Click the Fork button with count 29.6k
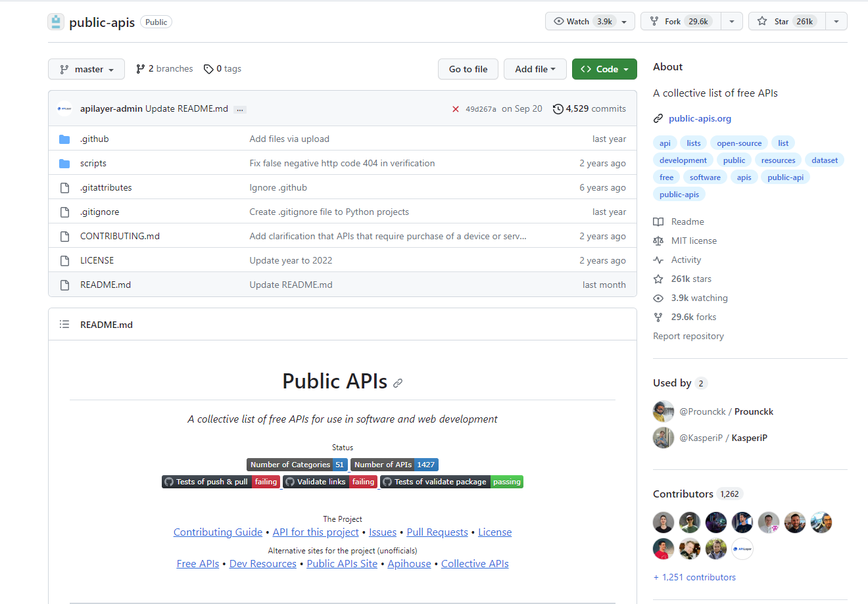The image size is (868, 604). click(x=681, y=21)
